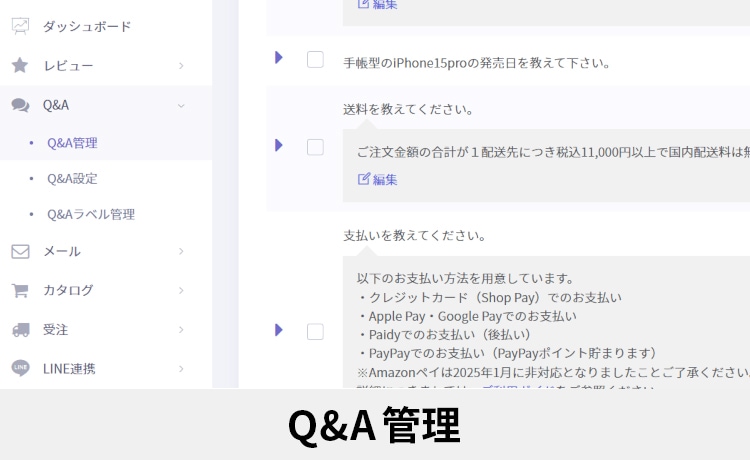Screen dimensions: 750x460
Task: Click the shopping cart icon beside カタログ
Action: pyautogui.click(x=20, y=290)
